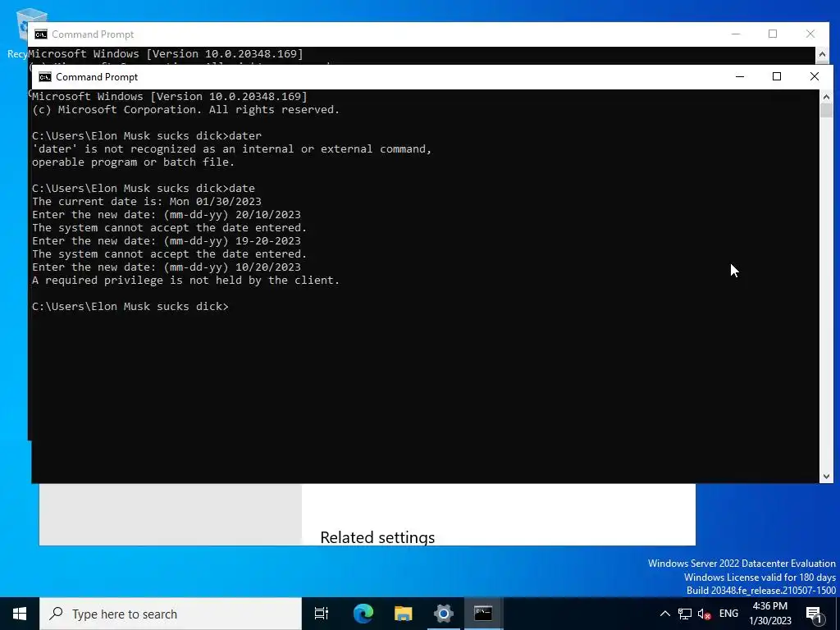Click the muted volume tray icon
Viewport: 840px width, 630px height.
(x=705, y=614)
